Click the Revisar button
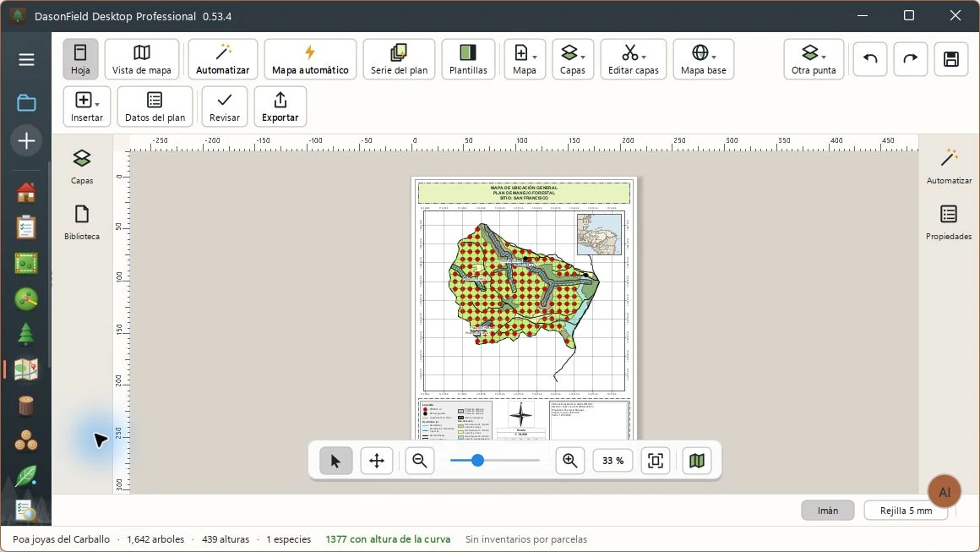This screenshot has height=552, width=980. point(225,107)
